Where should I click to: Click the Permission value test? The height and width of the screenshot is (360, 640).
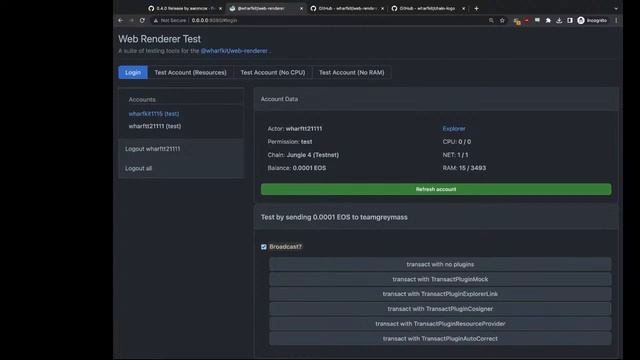coord(307,142)
